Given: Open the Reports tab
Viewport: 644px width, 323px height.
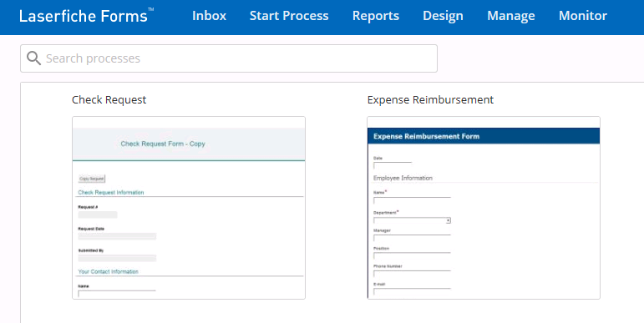Looking at the screenshot, I should coord(376,16).
